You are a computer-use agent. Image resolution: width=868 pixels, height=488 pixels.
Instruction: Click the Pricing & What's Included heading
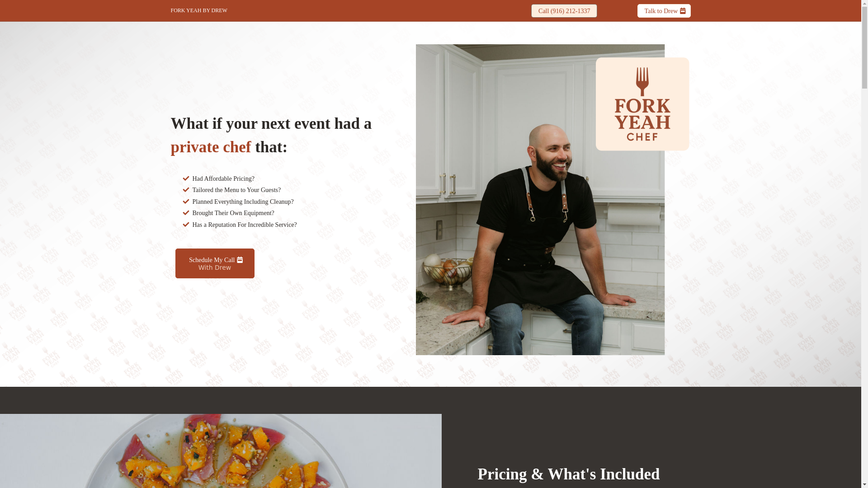click(569, 474)
